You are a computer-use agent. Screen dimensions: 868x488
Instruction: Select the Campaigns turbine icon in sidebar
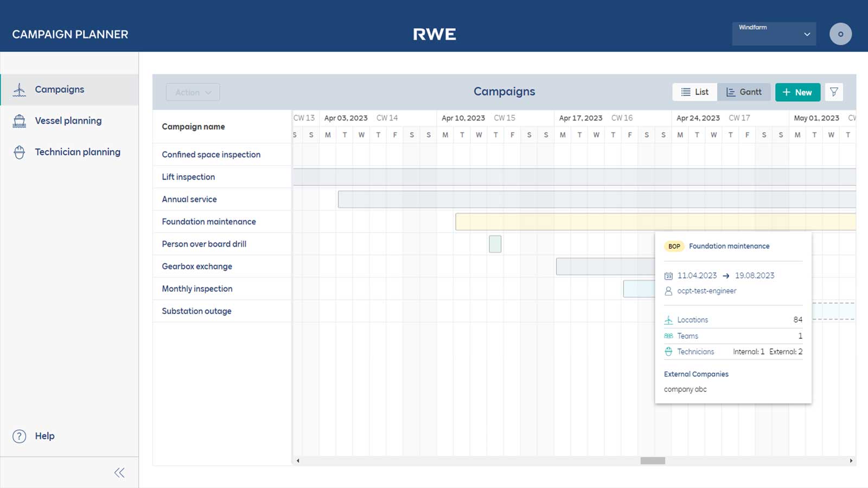(20, 89)
